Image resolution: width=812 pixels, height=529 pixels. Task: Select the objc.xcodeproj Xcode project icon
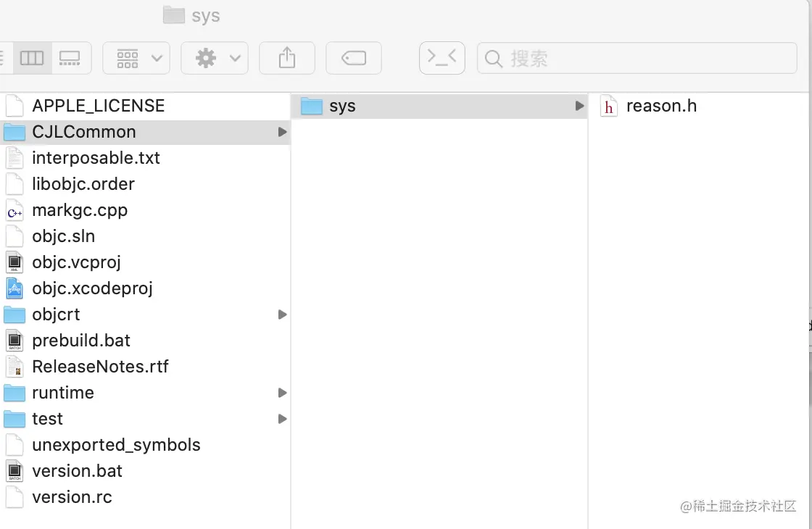pyautogui.click(x=14, y=288)
